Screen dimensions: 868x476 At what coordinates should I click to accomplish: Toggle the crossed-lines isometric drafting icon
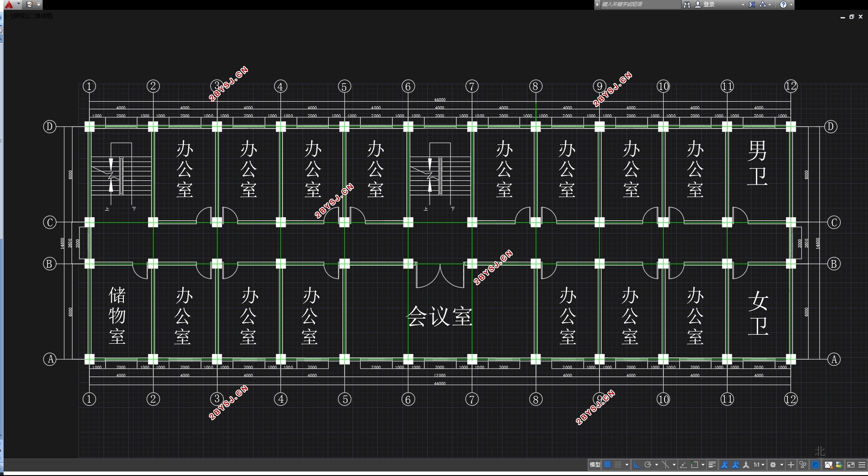(665, 465)
